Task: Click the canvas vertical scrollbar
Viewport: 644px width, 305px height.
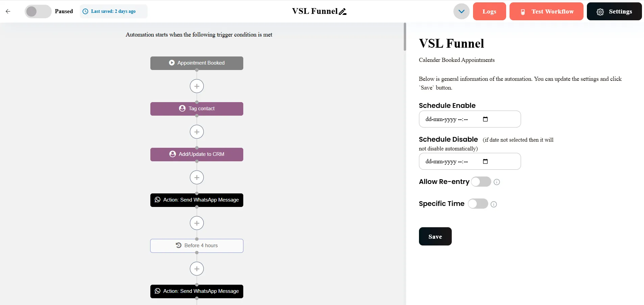Action: [x=405, y=37]
